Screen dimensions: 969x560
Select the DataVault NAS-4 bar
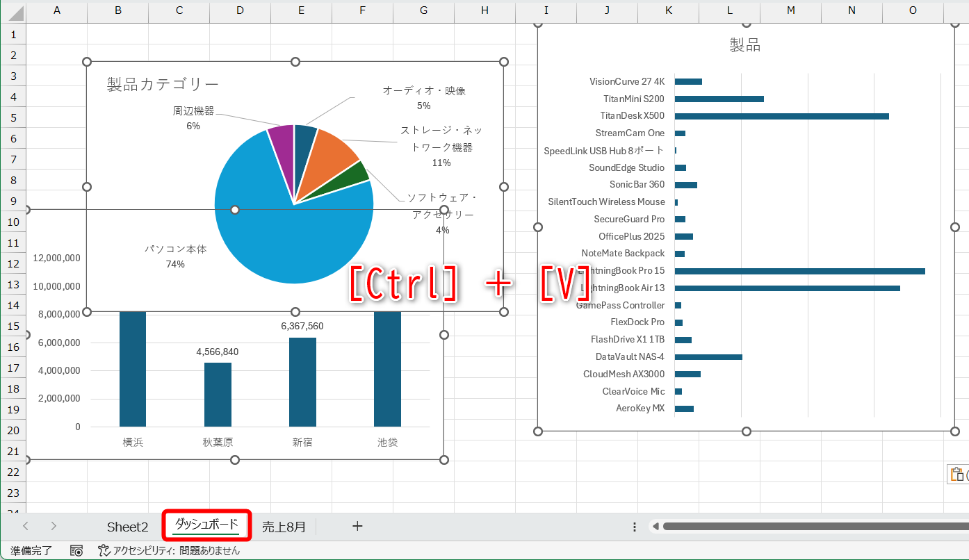(x=708, y=357)
